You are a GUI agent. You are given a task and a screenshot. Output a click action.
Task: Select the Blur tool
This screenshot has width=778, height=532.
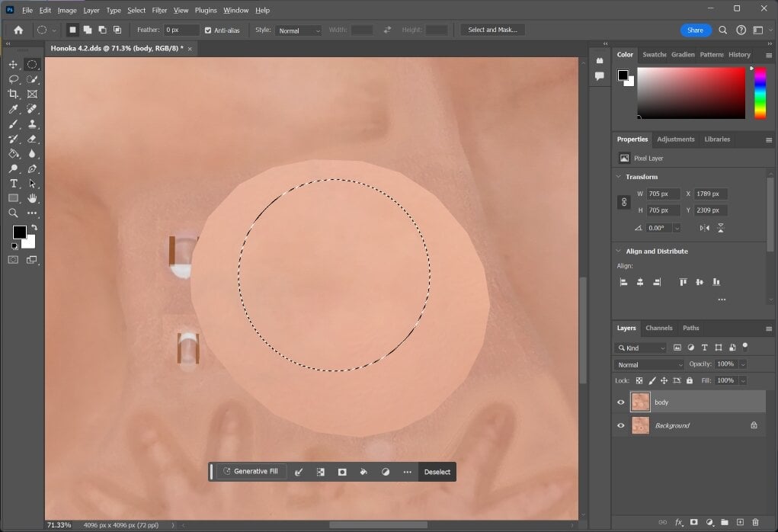32,154
